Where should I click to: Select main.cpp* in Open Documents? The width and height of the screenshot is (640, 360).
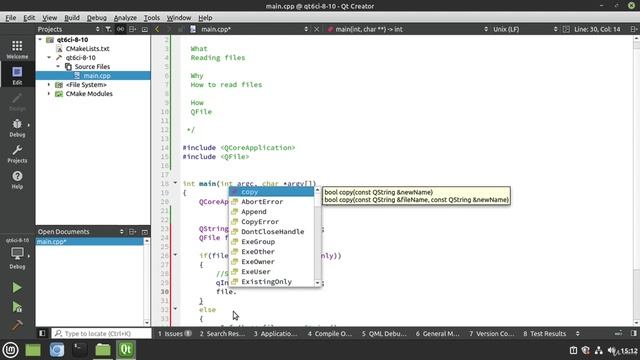pos(90,242)
